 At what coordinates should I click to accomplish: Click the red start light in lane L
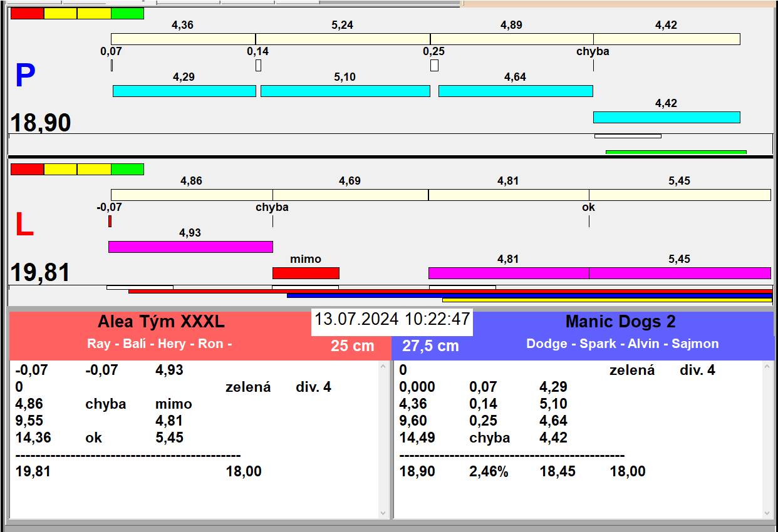28,169
